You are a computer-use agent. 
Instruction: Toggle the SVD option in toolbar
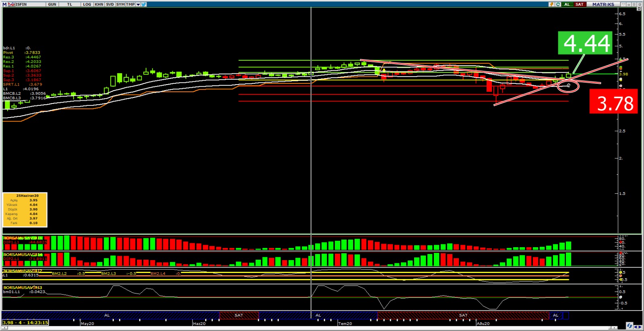pos(110,4)
